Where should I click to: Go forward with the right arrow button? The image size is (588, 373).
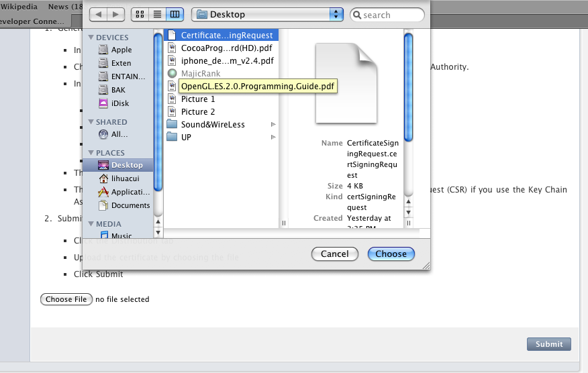click(x=116, y=15)
